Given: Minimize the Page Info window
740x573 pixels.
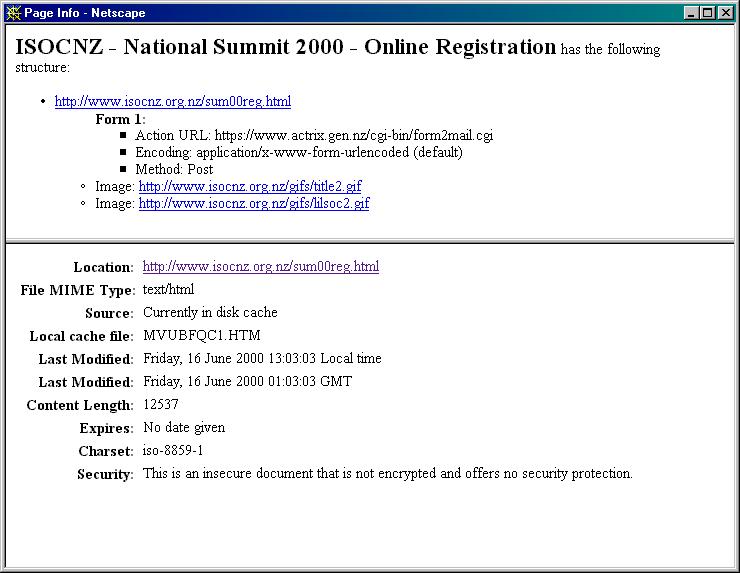Looking at the screenshot, I should coord(691,12).
